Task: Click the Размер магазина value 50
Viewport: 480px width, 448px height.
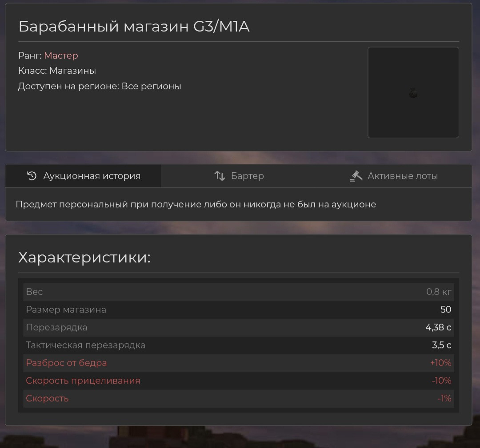Action: coord(445,309)
